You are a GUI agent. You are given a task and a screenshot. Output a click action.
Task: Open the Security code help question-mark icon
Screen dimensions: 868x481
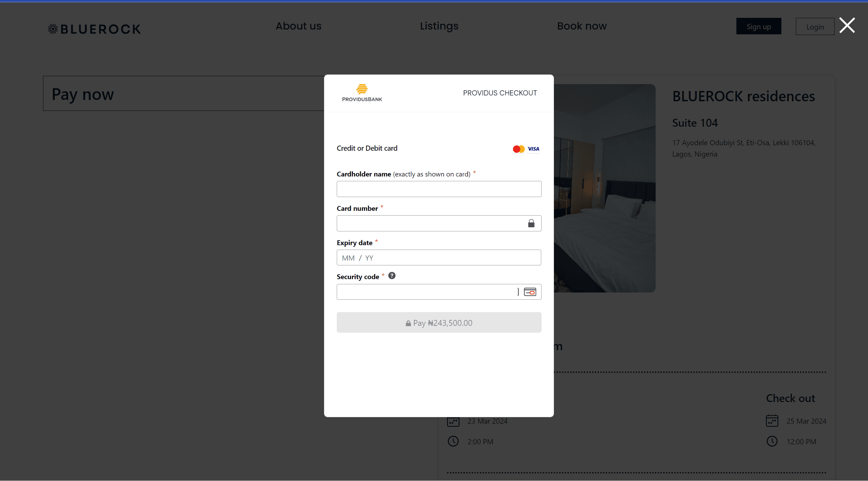(392, 276)
